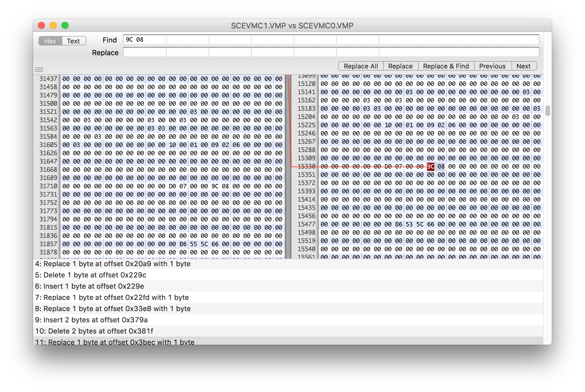Click right pane row 15477 line number
Image resolution: width=585 pixels, height=392 pixels.
coord(306,224)
